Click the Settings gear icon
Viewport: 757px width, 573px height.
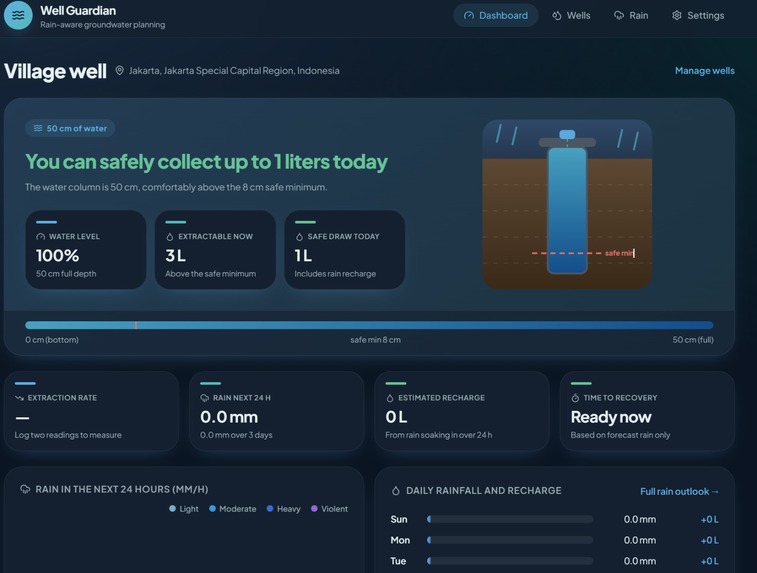click(x=677, y=15)
